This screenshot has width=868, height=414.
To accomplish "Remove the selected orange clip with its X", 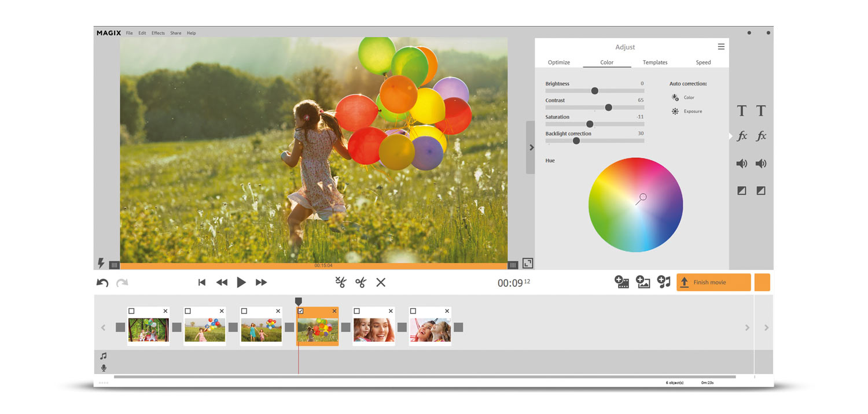I will click(x=334, y=311).
